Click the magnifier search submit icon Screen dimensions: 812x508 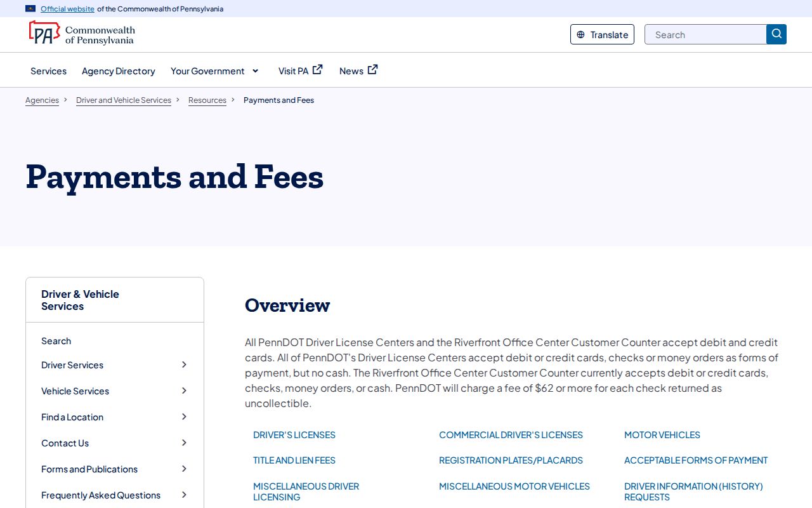point(776,34)
